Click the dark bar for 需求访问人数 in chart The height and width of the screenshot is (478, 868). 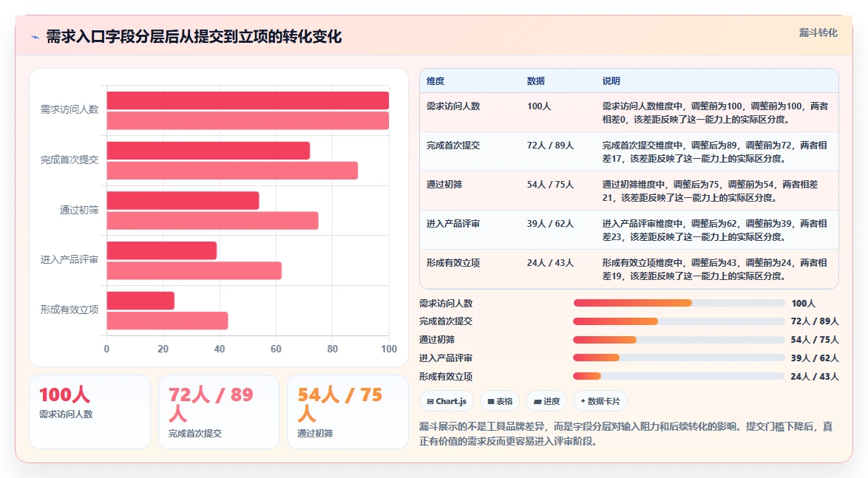tap(248, 100)
